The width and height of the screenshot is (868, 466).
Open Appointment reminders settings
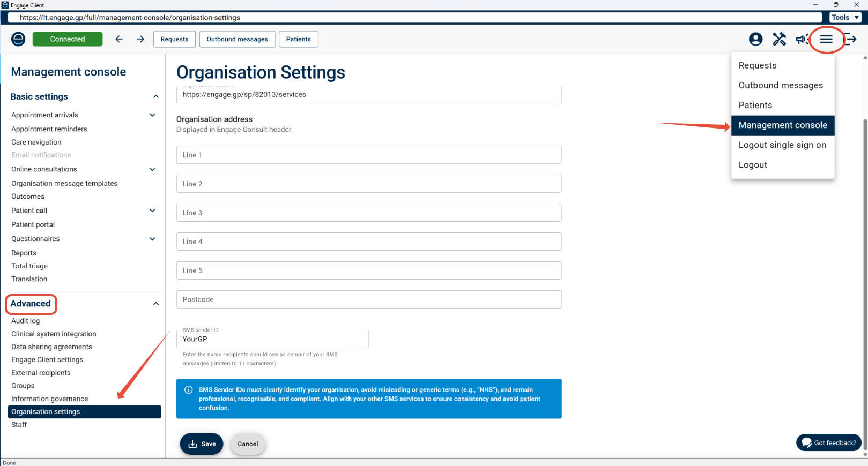click(x=49, y=129)
